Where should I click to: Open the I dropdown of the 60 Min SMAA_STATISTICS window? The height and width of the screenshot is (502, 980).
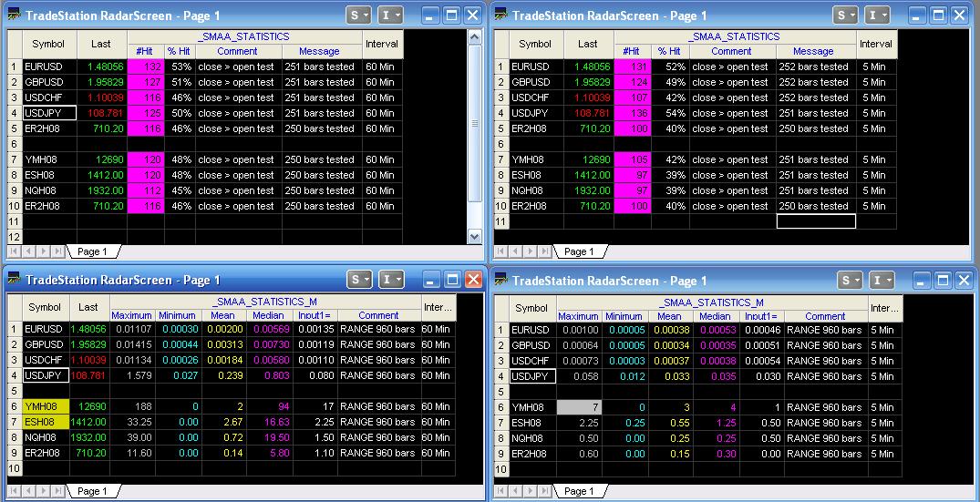tap(390, 15)
